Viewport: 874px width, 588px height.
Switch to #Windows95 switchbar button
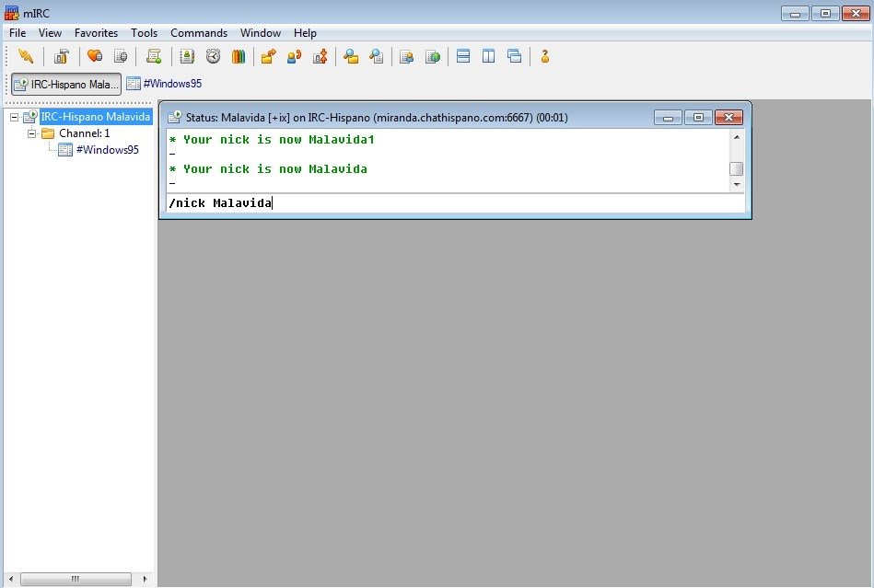164,84
